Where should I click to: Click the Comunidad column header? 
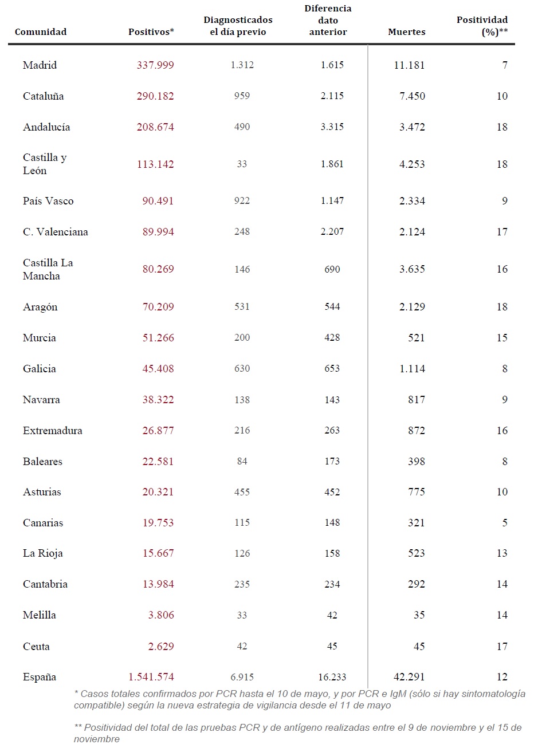[41, 32]
